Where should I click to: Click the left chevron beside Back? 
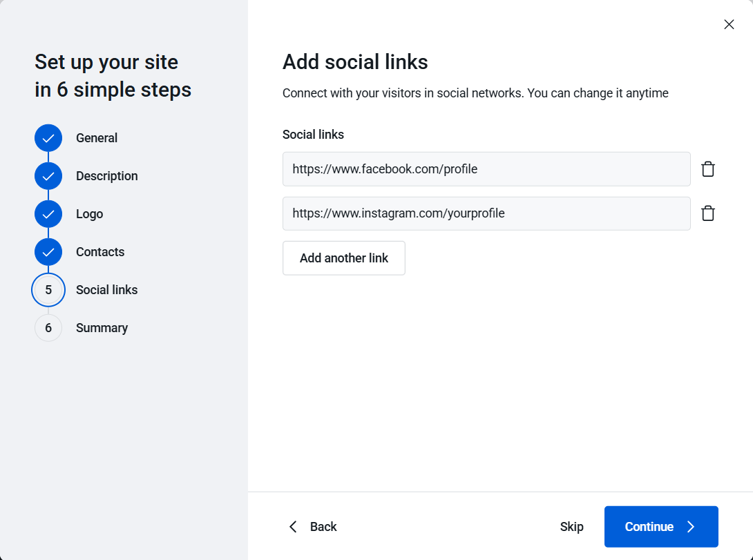click(x=293, y=527)
